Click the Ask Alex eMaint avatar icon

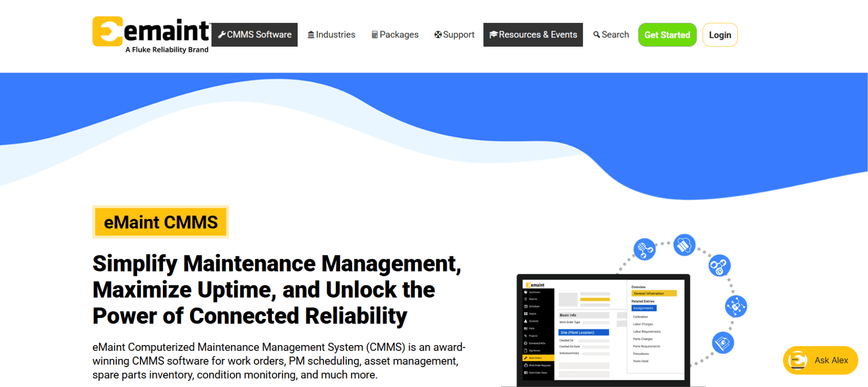point(798,360)
